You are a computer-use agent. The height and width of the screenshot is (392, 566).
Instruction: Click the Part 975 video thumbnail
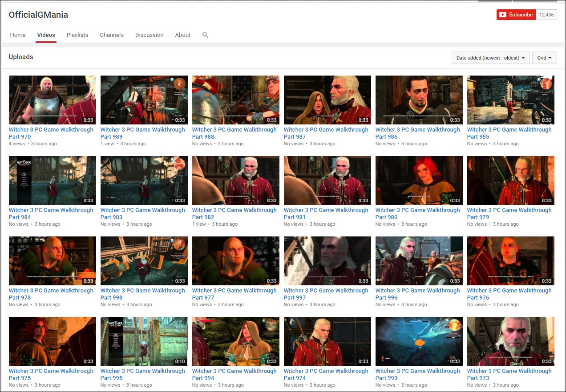[x=53, y=341]
